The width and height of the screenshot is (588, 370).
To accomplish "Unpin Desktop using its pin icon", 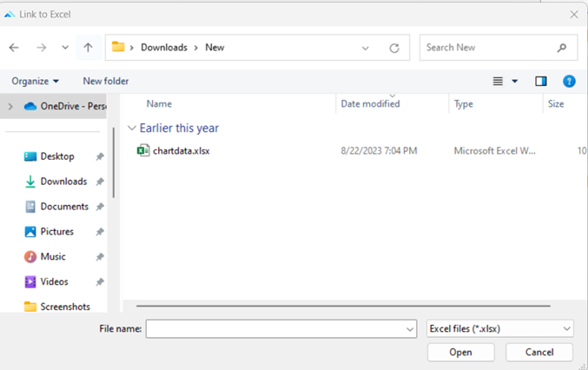I will point(100,157).
